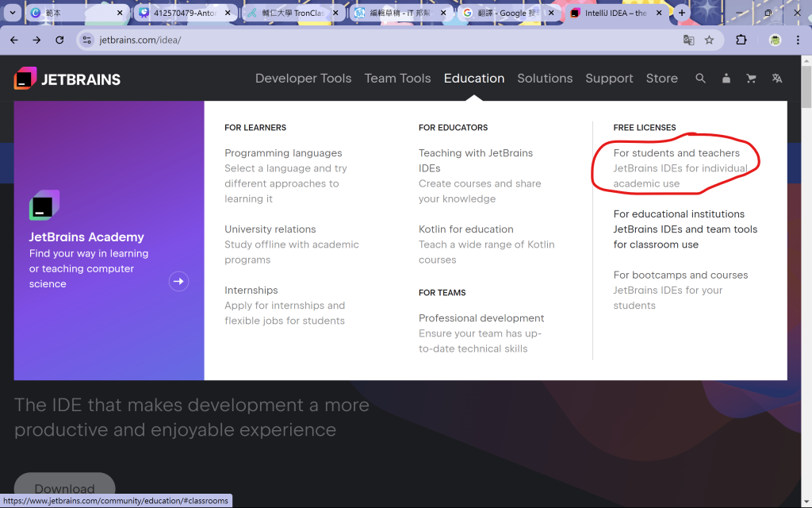812x508 pixels.
Task: Switch to the first 範本 tab
Action: 78,13
